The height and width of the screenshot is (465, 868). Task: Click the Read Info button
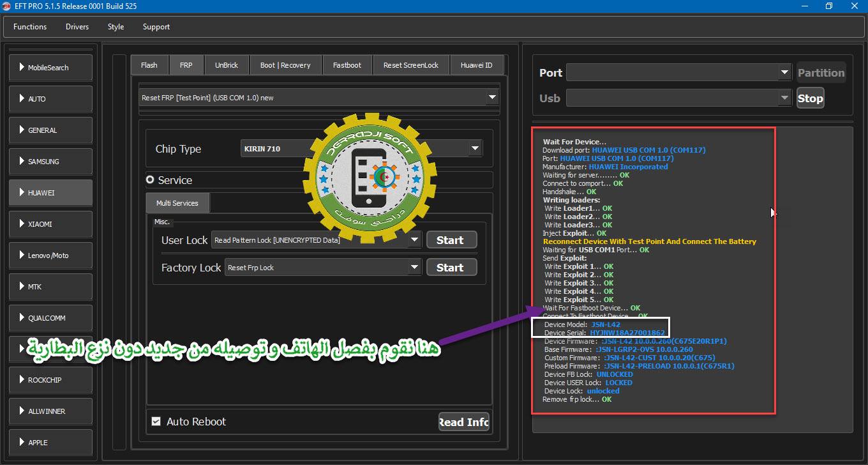(x=464, y=422)
